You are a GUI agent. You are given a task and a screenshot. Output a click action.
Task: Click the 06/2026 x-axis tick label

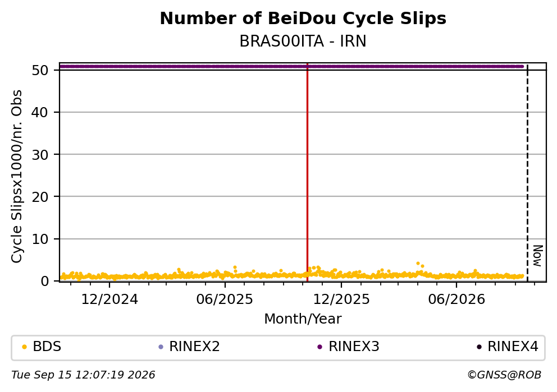456,300
